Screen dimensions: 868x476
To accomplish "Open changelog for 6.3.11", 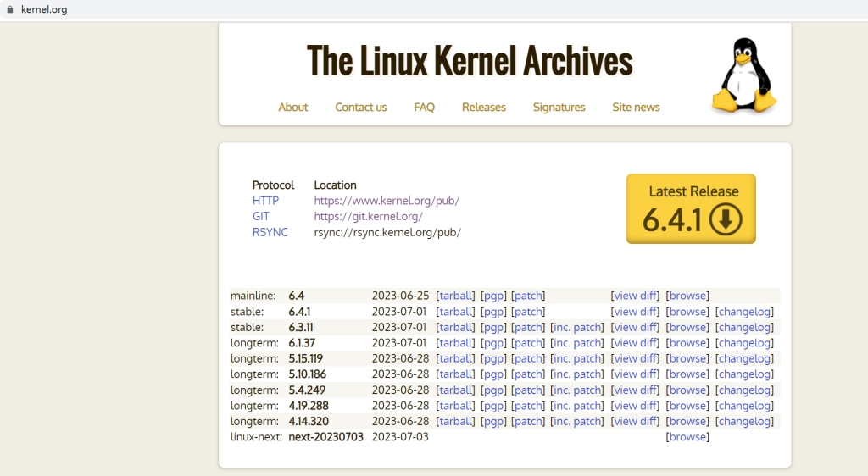I will pyautogui.click(x=744, y=327).
